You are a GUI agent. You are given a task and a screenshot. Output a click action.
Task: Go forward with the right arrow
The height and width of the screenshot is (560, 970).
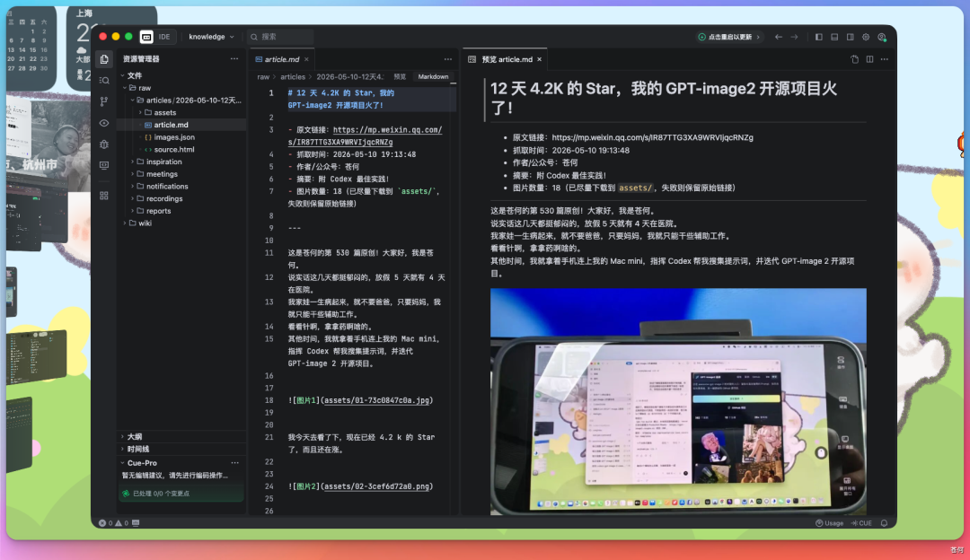pos(794,37)
